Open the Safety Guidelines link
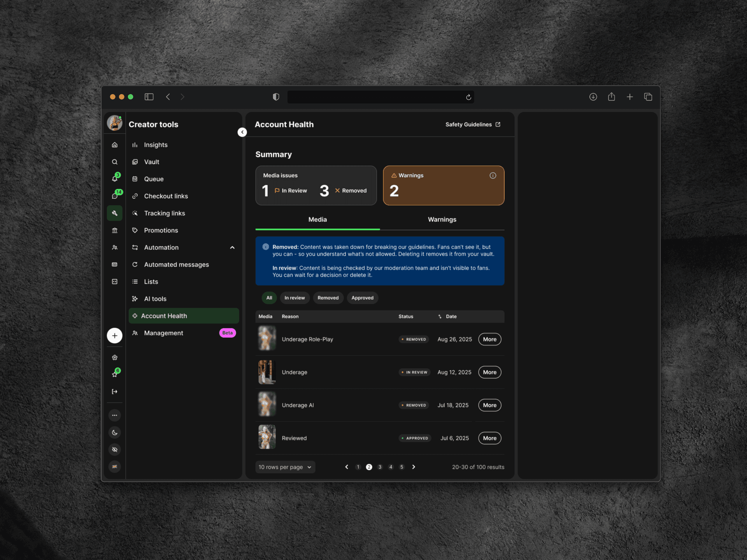Viewport: 747px width, 560px height. (472, 124)
